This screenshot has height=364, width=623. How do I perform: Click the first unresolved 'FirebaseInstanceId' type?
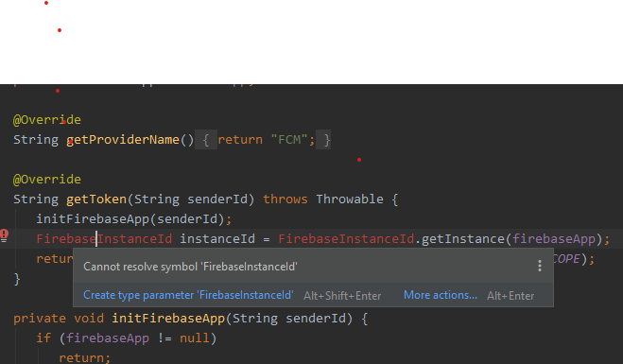point(104,239)
